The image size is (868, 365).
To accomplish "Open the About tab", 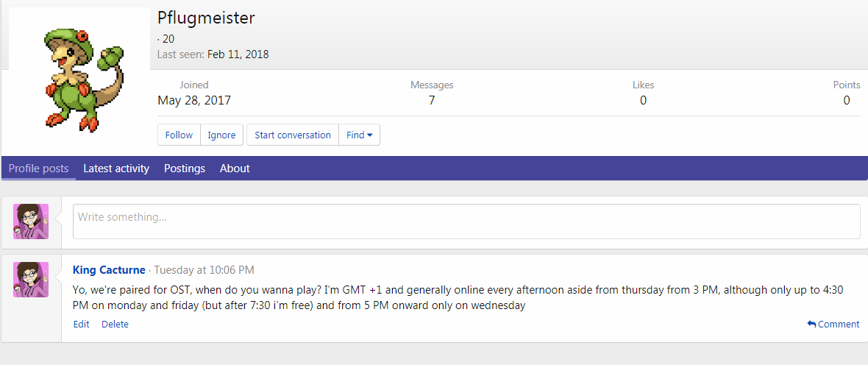I will pos(235,169).
